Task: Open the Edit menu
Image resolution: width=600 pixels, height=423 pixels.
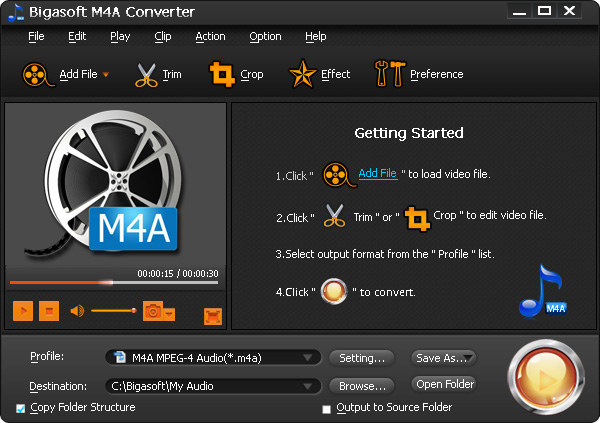Action: tap(77, 36)
